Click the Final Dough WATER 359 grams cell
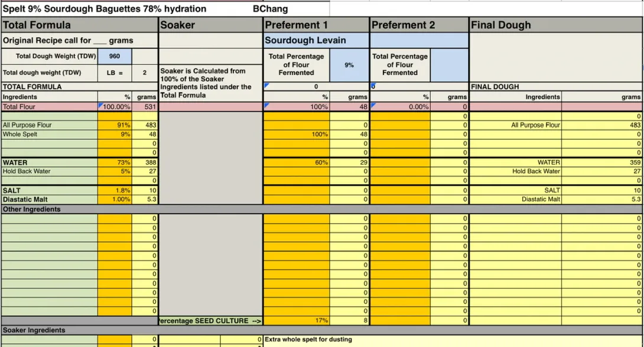Image resolution: width=644 pixels, height=347 pixels. [602, 162]
